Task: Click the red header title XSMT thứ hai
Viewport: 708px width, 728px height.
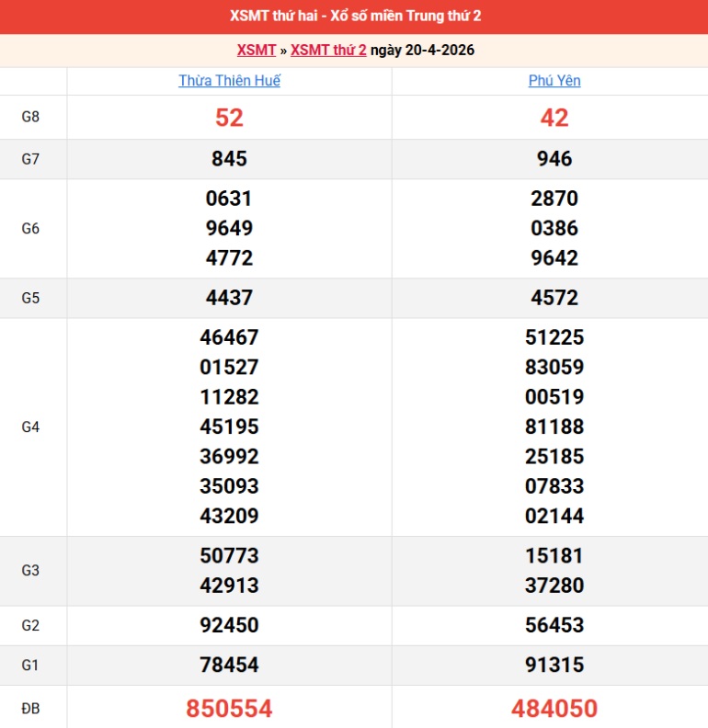Action: 354,16
